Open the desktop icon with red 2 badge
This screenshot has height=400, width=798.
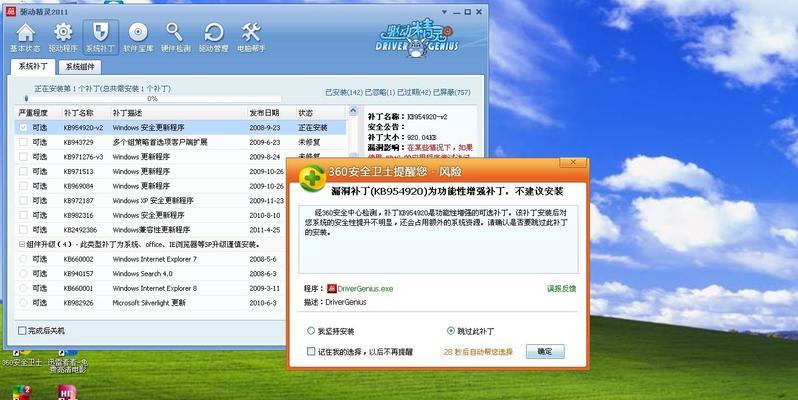[x=22, y=392]
